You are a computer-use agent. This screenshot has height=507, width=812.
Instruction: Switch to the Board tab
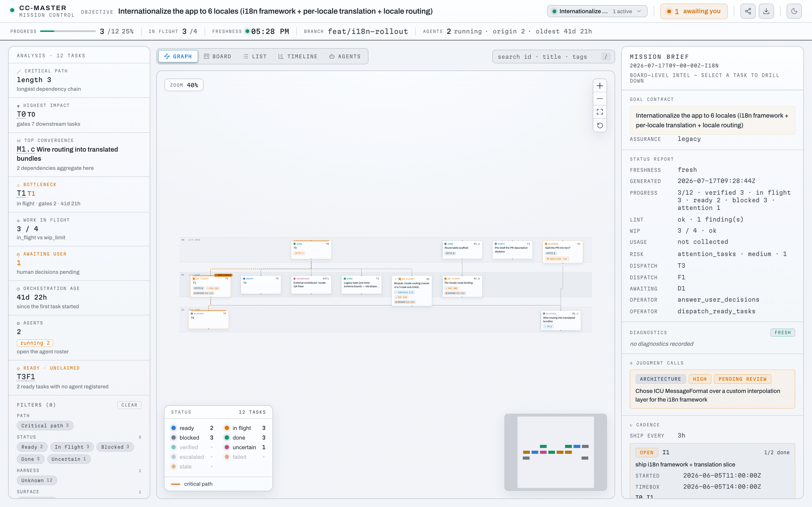217,56
